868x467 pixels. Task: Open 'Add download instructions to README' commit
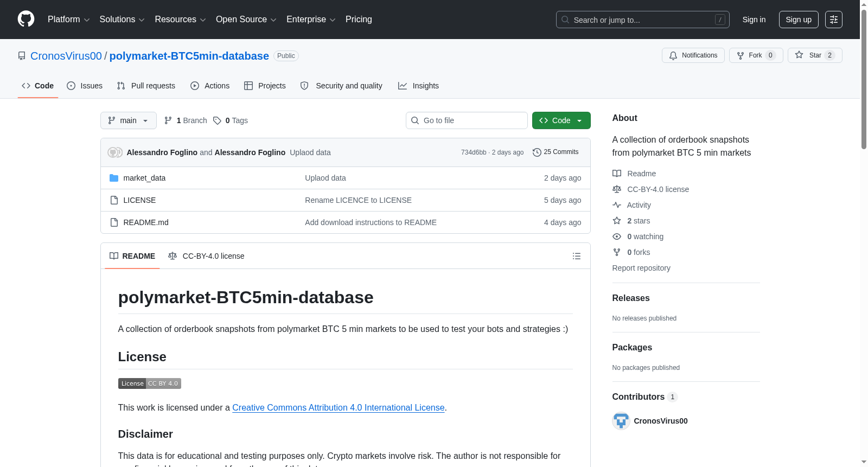click(x=371, y=222)
